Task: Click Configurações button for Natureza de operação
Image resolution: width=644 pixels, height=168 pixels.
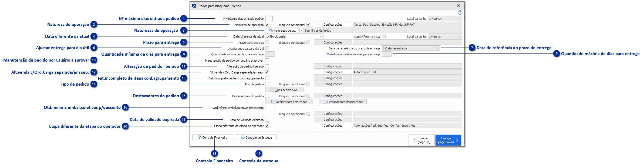Action: click(333, 25)
